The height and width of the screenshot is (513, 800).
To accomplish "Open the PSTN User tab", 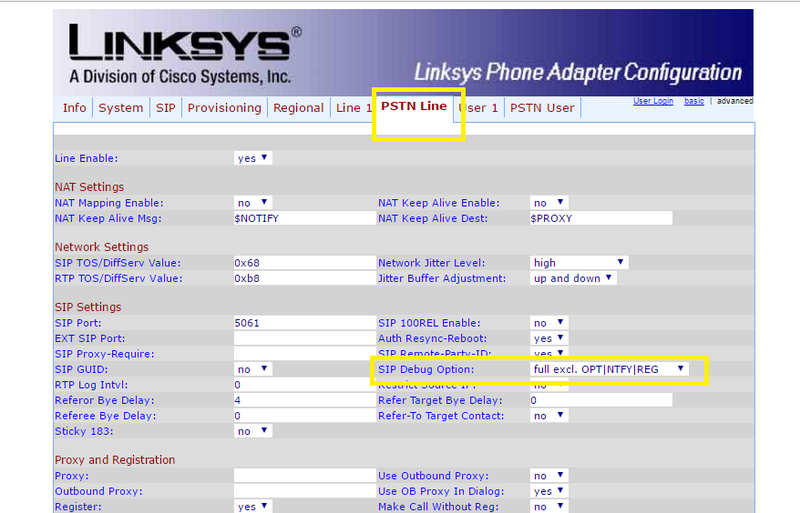I will [542, 108].
